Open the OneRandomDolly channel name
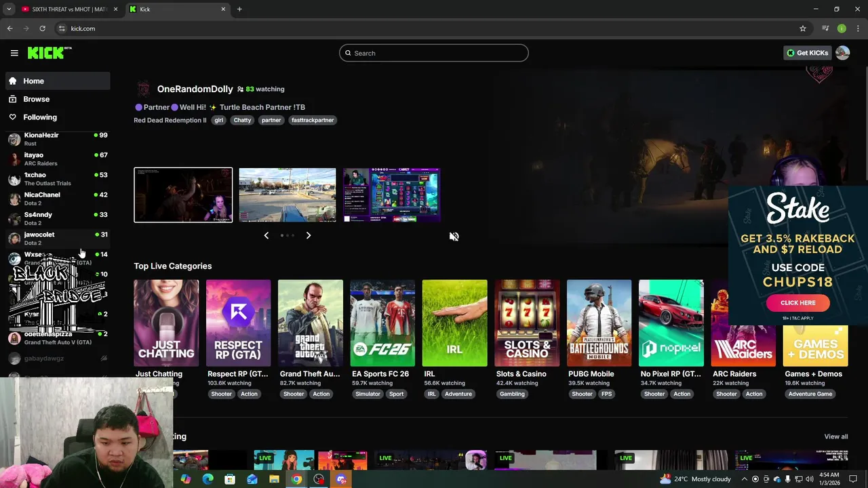Image resolution: width=868 pixels, height=488 pixels. coord(195,89)
